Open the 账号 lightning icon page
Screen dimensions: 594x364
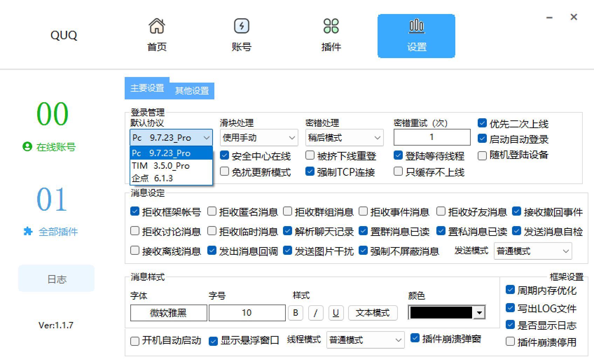point(241,26)
